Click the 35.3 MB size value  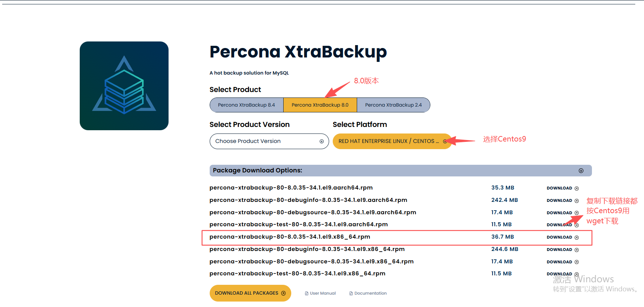(x=503, y=188)
